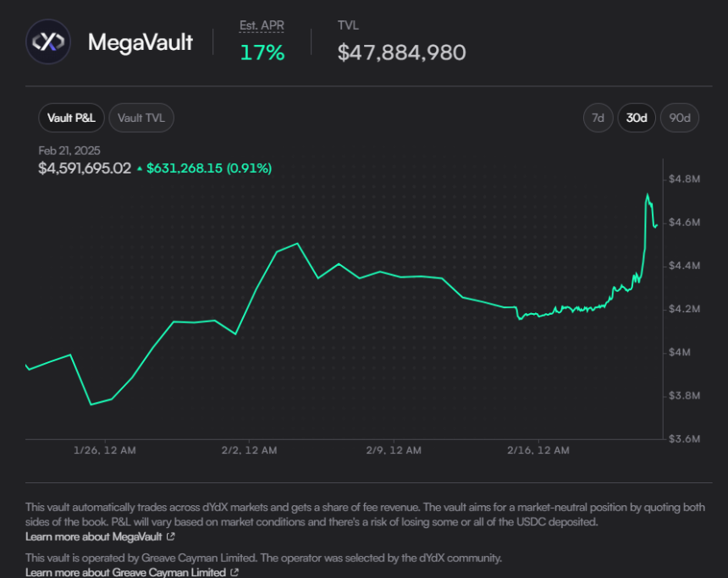Viewport: 728px width, 578px height.
Task: Click the Feb 21, 2025 date label
Action: tap(69, 151)
